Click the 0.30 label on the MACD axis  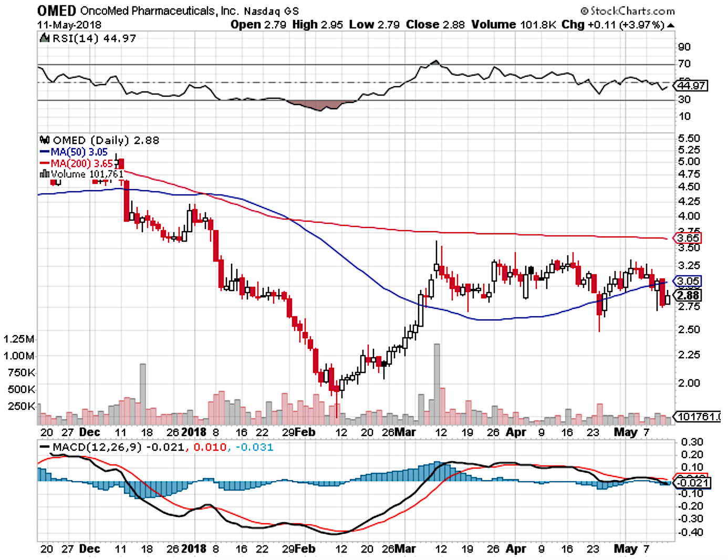click(691, 442)
